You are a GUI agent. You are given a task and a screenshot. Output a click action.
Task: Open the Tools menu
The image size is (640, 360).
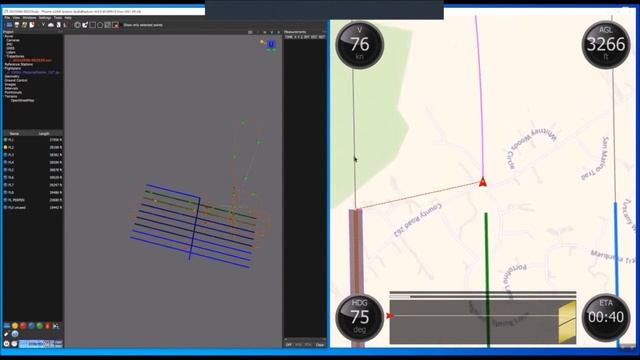pos(58,18)
